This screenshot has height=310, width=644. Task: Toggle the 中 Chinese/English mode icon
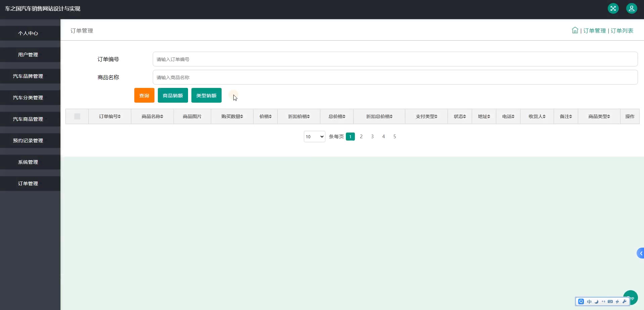(x=589, y=301)
